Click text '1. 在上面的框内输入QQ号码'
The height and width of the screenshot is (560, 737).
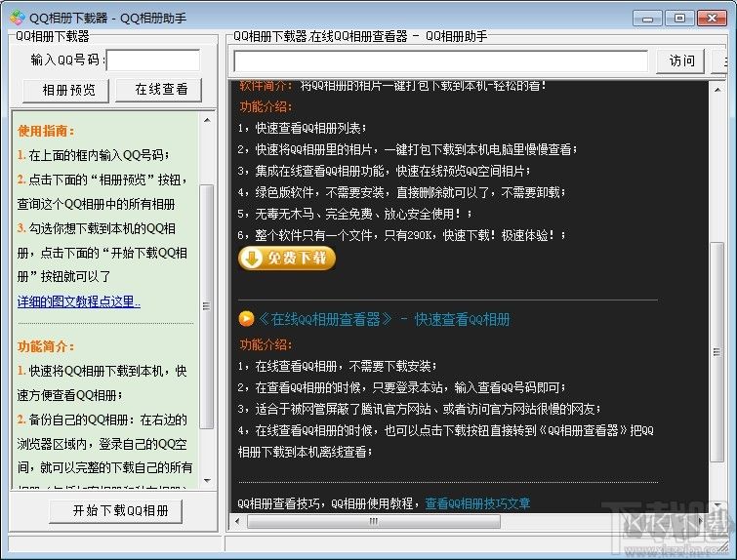pos(93,155)
